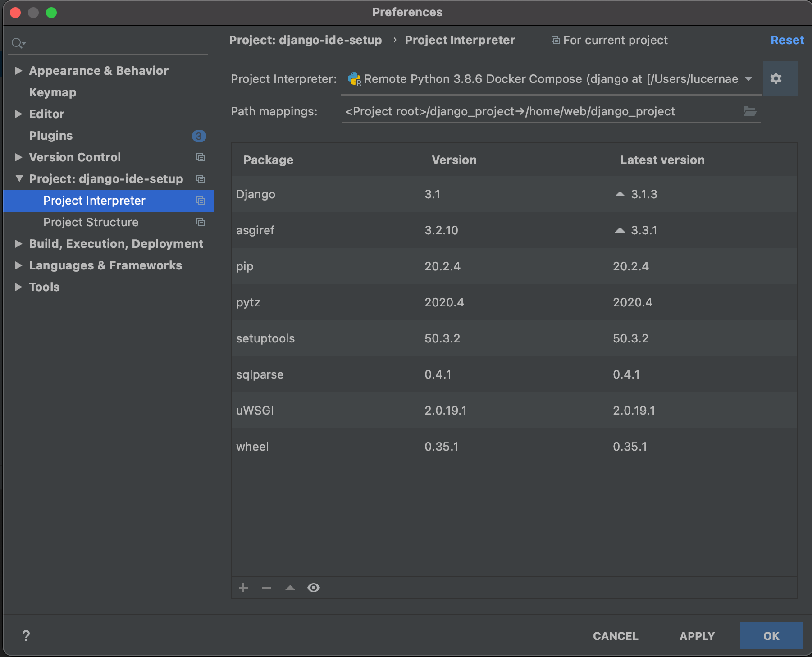Click Django latest version 3.1.3
This screenshot has width=812, height=657.
point(644,194)
